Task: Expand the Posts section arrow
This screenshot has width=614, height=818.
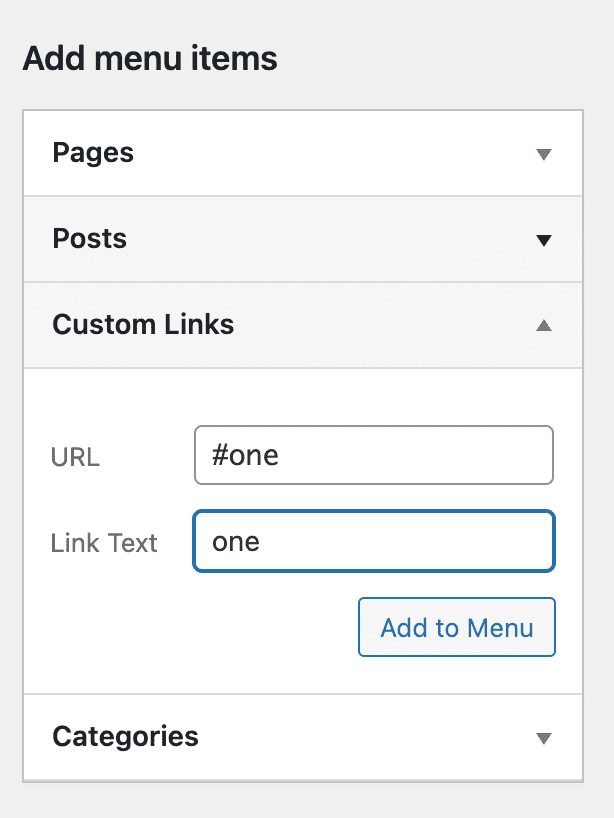Action: coord(543,240)
